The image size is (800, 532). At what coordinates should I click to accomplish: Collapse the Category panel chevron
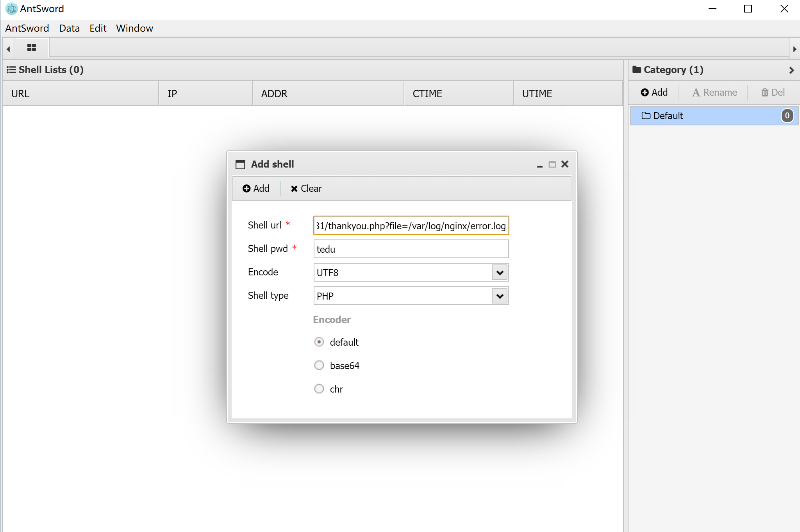791,70
